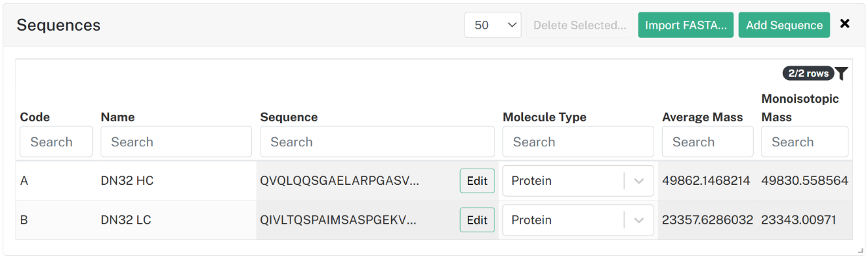
Task: Select the DN32 HC row name
Action: tap(127, 181)
